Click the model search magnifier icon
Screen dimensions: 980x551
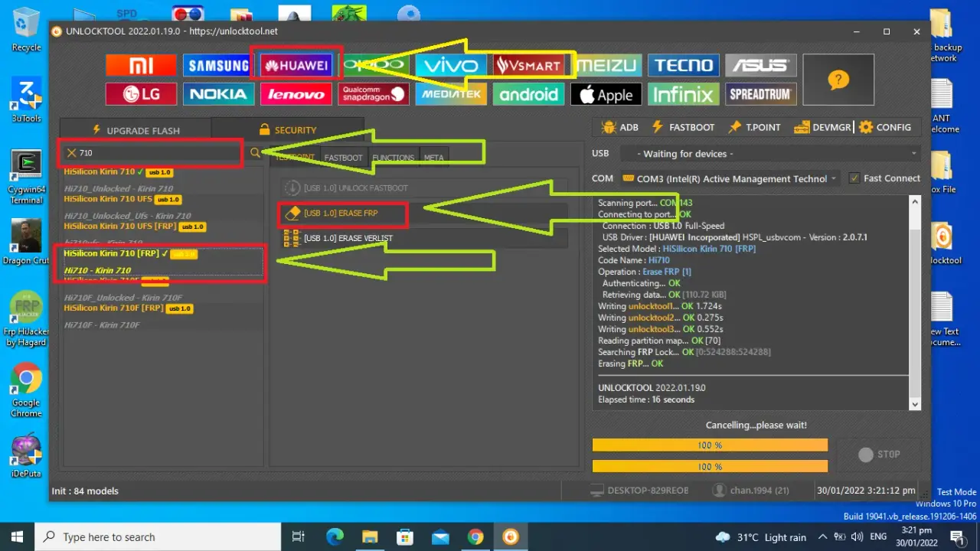tap(255, 153)
